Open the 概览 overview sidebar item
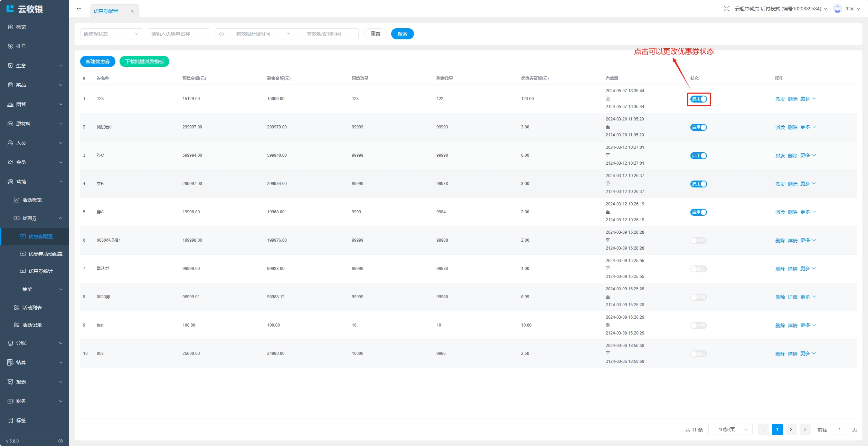The height and width of the screenshot is (446, 868). click(21, 27)
